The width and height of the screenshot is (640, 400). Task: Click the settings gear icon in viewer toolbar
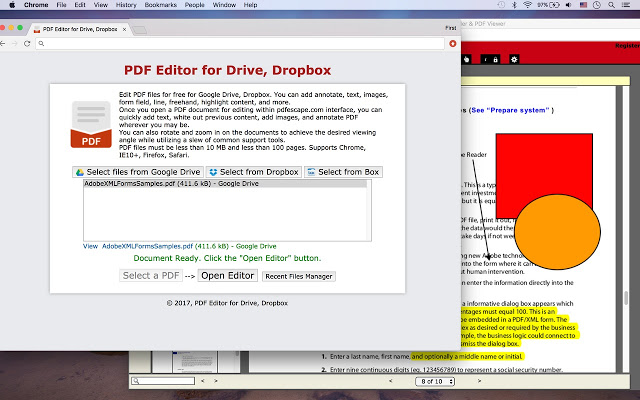(x=514, y=59)
